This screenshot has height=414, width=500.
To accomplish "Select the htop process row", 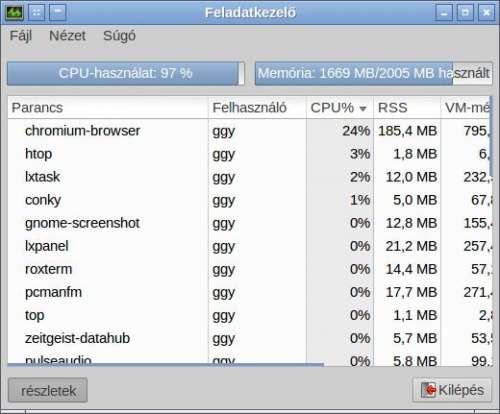I will [x=249, y=154].
